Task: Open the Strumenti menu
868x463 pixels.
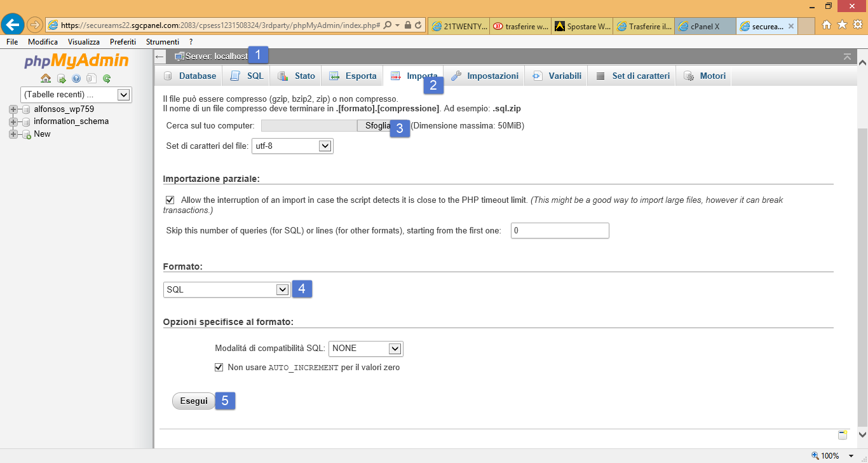Action: click(162, 41)
